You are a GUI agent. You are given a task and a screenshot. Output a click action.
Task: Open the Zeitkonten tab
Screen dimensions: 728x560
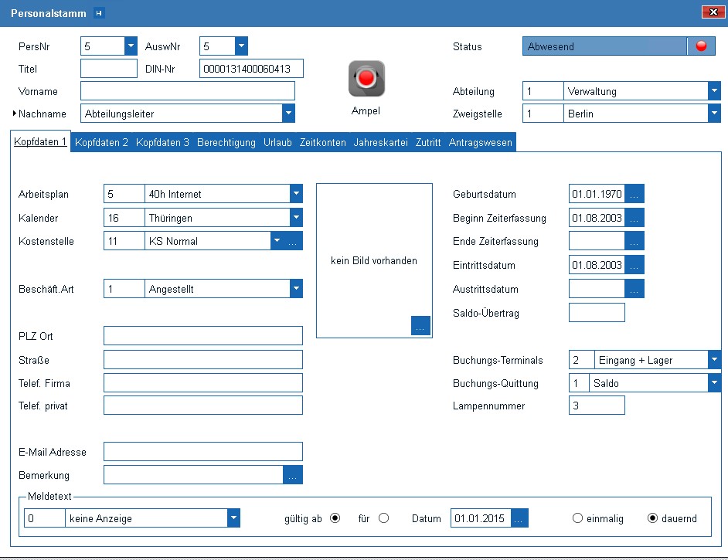[x=322, y=142]
